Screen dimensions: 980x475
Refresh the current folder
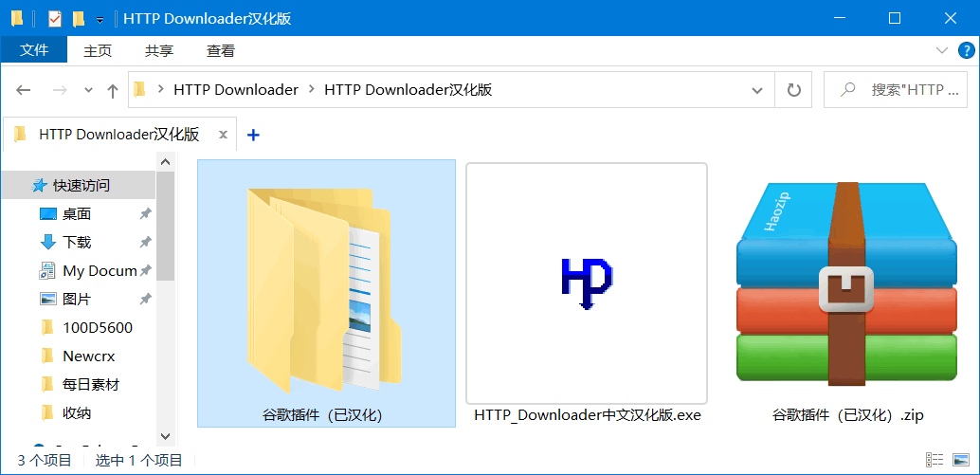(793, 91)
